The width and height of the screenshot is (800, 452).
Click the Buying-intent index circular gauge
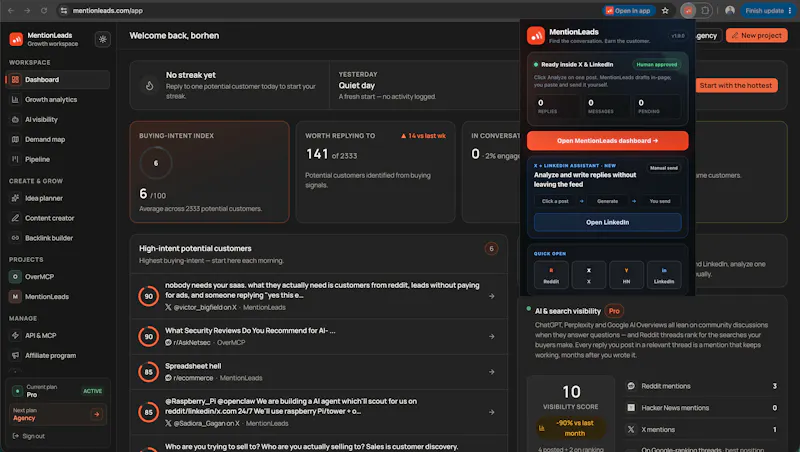click(156, 163)
